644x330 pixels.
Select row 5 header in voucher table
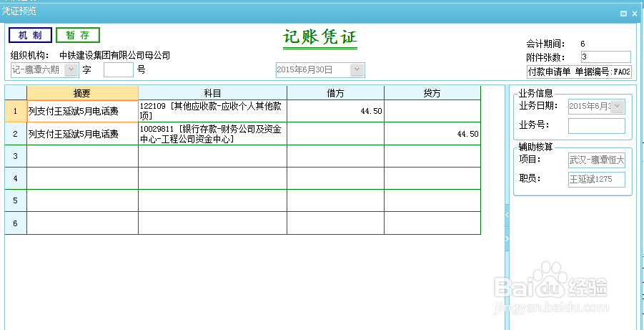point(16,200)
